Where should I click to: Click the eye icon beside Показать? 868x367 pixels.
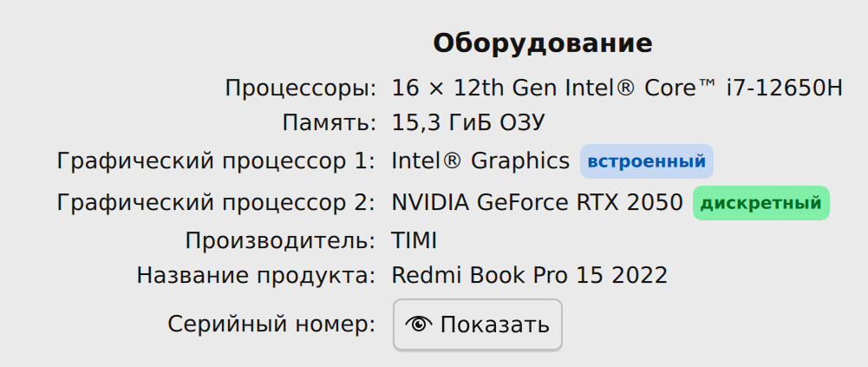click(419, 325)
